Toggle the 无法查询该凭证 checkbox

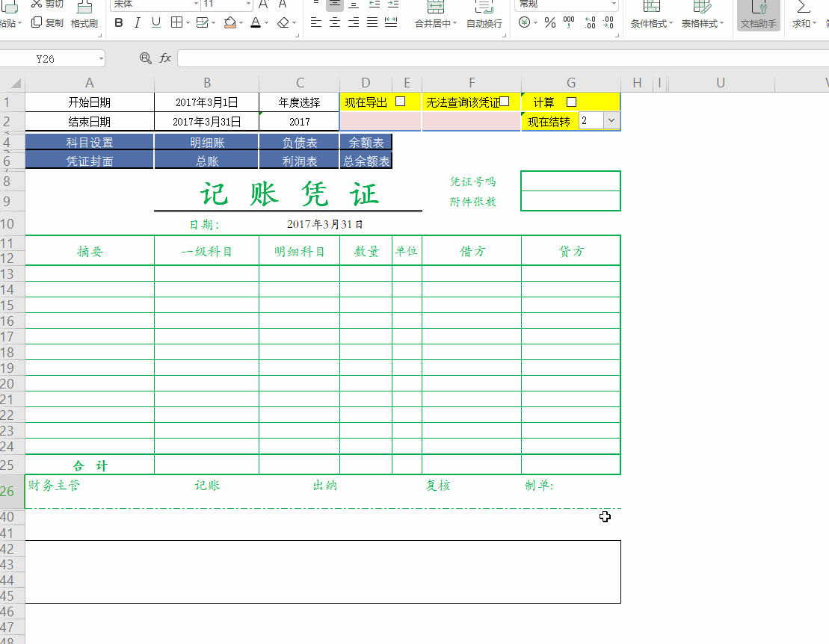(505, 102)
